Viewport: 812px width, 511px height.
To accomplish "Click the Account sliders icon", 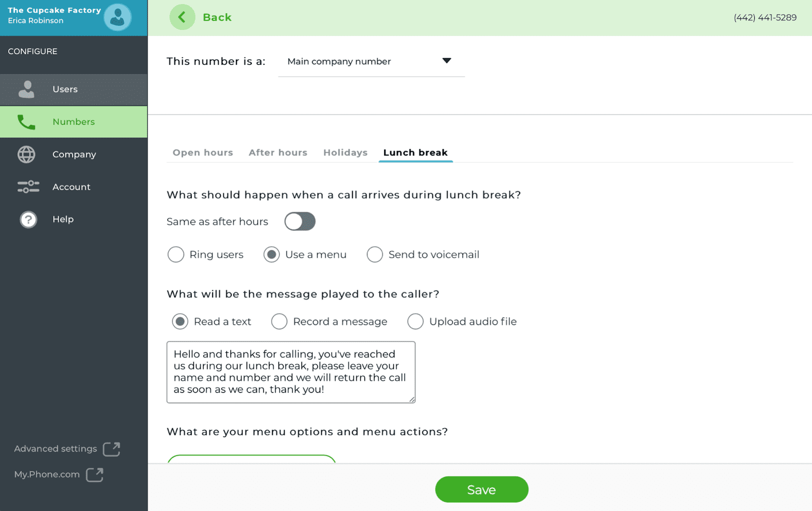I will 28,187.
